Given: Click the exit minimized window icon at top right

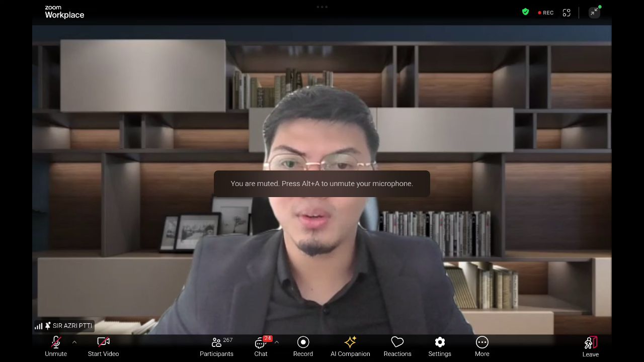Looking at the screenshot, I should (595, 12).
